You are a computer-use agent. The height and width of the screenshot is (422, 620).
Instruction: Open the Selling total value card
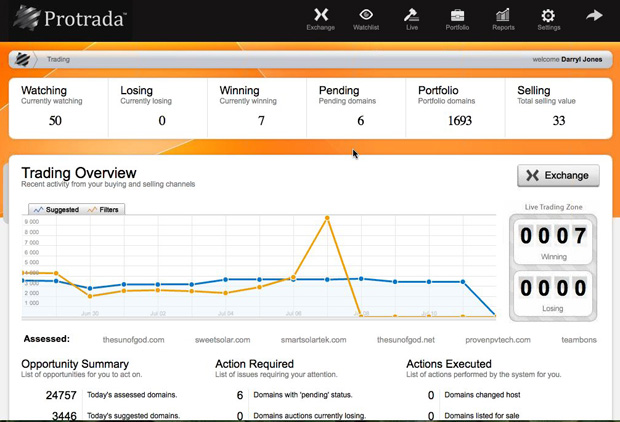tap(558, 108)
